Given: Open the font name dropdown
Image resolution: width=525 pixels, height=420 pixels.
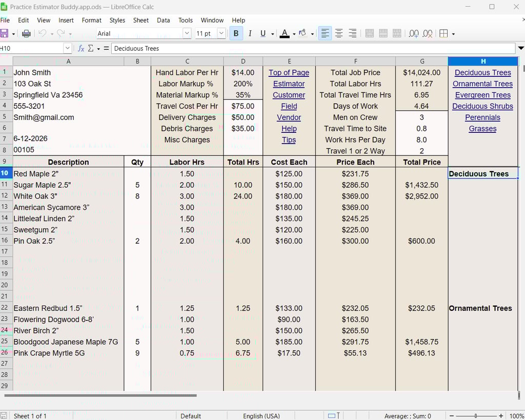Looking at the screenshot, I should [x=187, y=33].
